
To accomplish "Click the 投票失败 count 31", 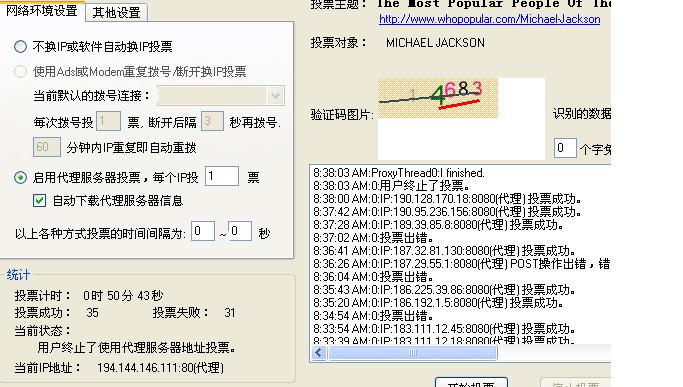I will pyautogui.click(x=230, y=312).
